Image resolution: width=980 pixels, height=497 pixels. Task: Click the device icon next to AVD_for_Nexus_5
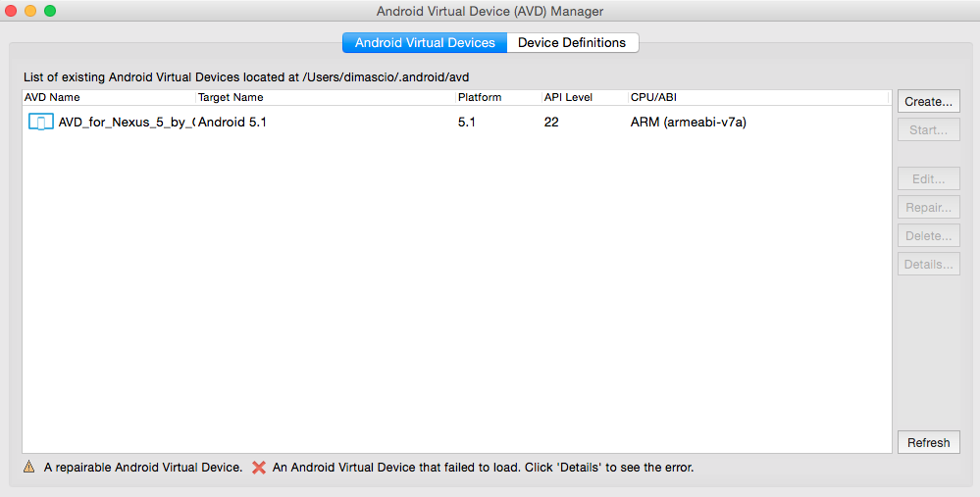pyautogui.click(x=40, y=123)
